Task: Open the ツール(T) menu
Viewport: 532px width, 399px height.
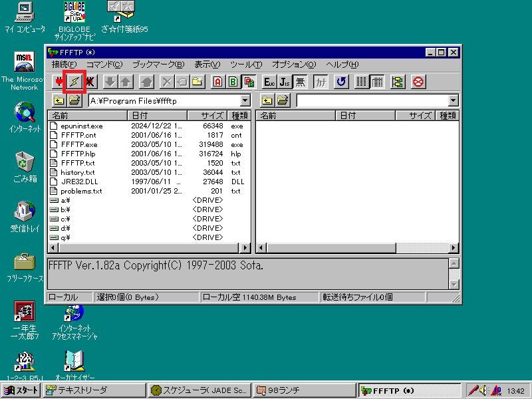Action: click(246, 64)
